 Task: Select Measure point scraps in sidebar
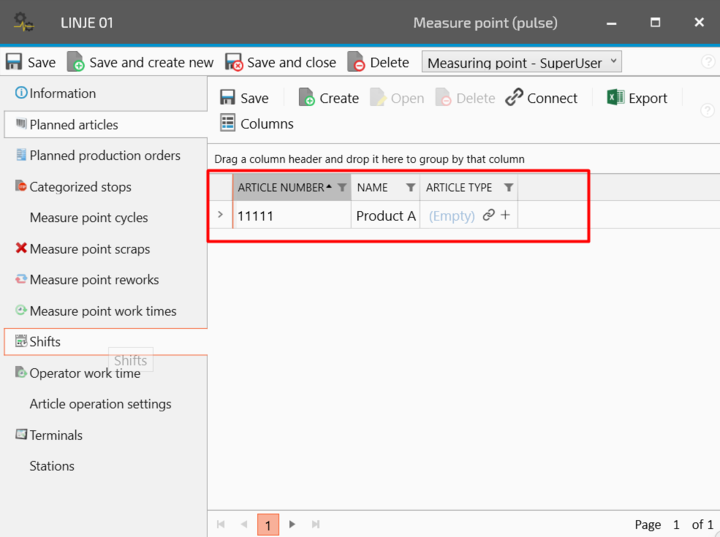(89, 249)
